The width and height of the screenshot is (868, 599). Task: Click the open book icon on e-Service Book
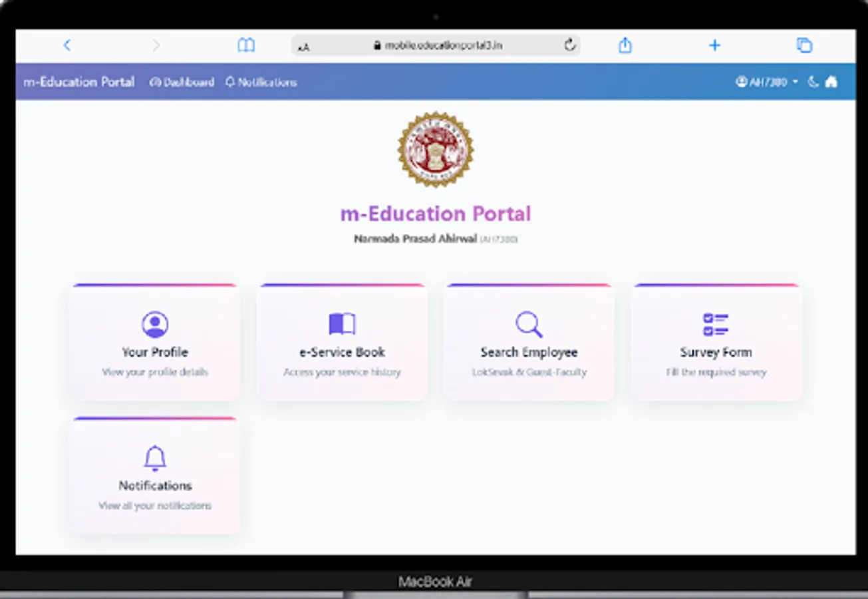pos(342,323)
